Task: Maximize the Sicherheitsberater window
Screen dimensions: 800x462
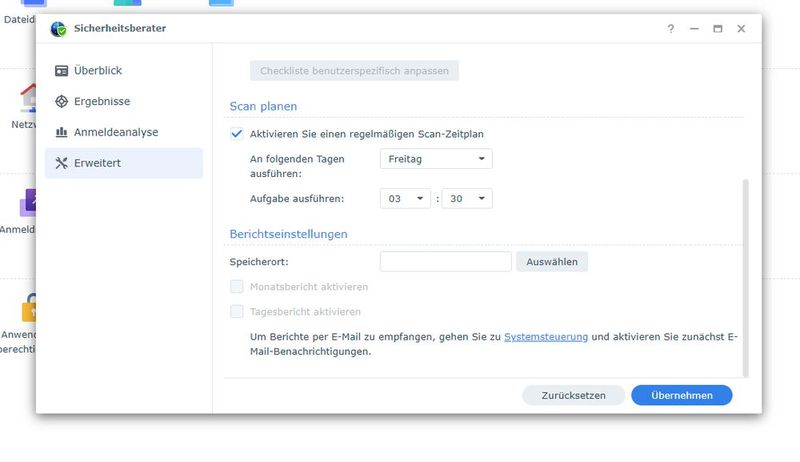Action: click(717, 29)
